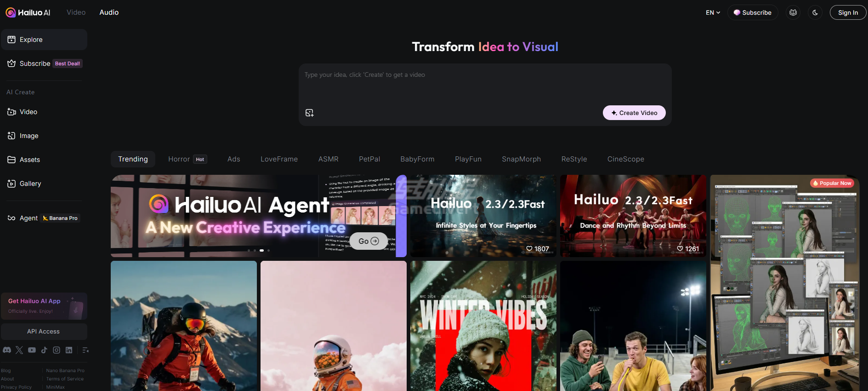Open the Blog footer link

pos(6,371)
